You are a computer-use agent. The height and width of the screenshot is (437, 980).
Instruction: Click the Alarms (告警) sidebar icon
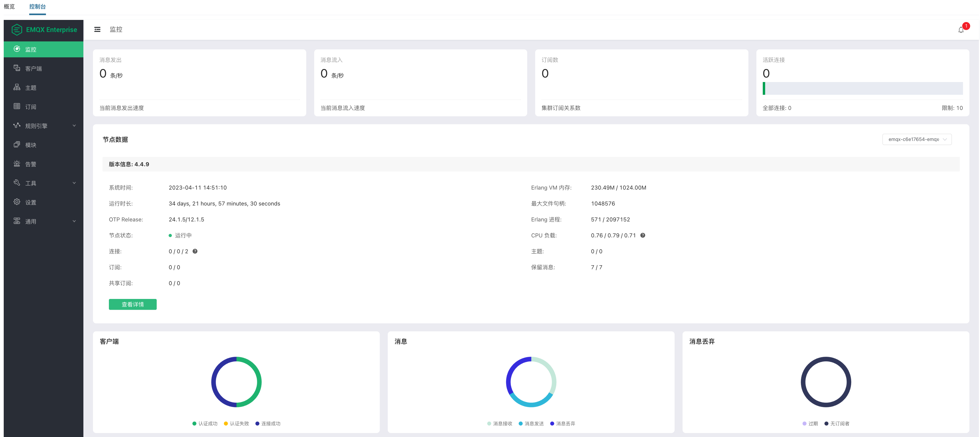[x=17, y=164]
